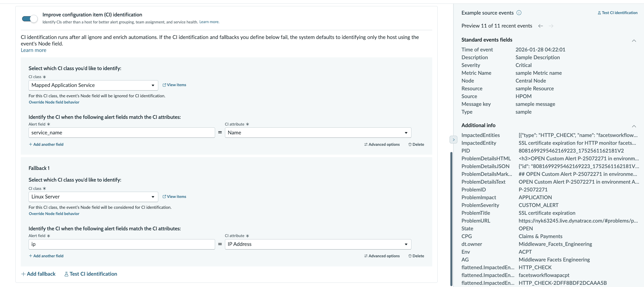Click the HTTP_CHECK-2DFF8BDF2DCAAA5B value

pos(563,283)
